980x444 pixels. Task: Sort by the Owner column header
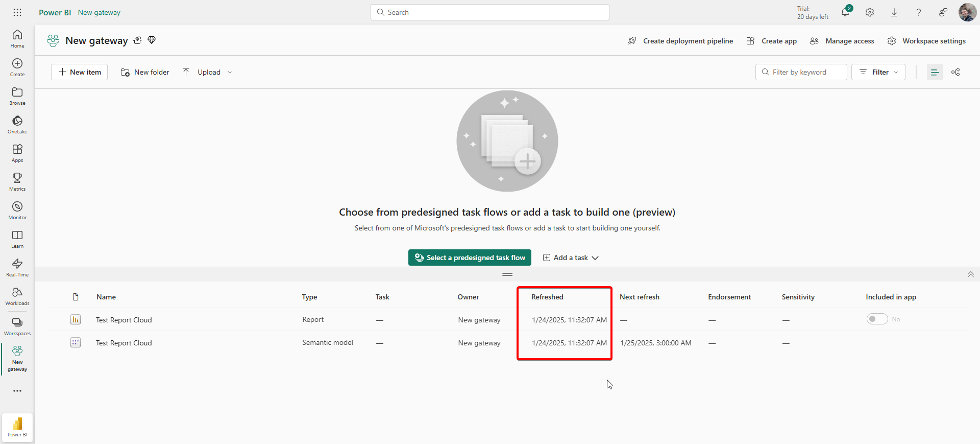(x=468, y=297)
